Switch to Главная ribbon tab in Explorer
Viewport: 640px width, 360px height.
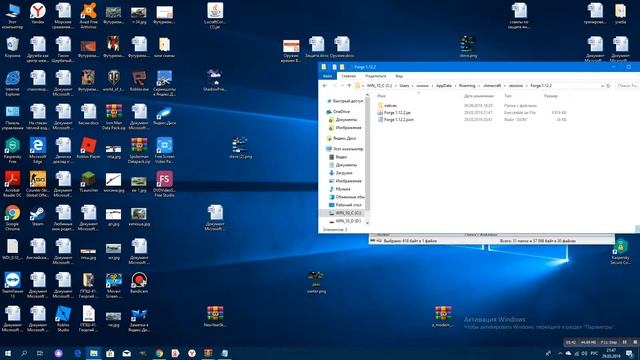[x=348, y=76]
